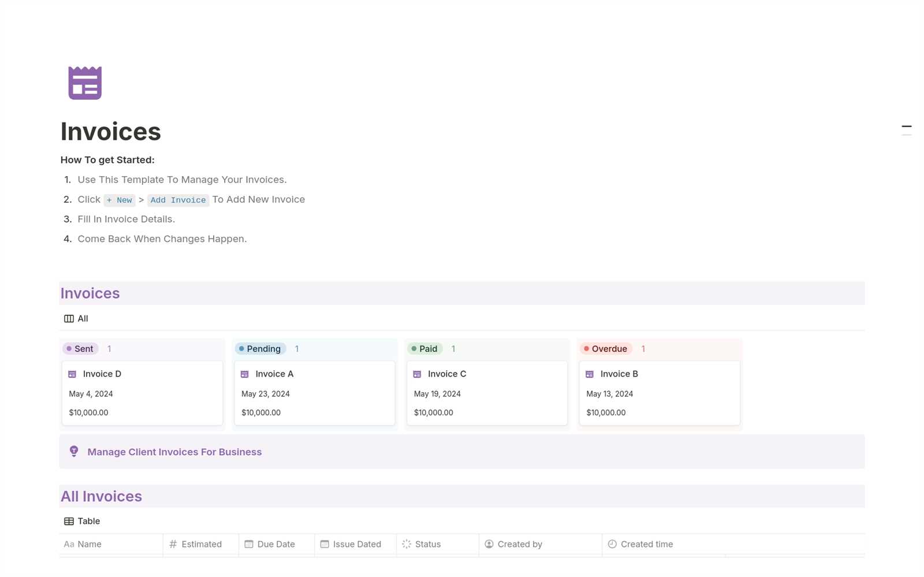Click the Estimated column header
Image resolution: width=924 pixels, height=577 pixels.
click(x=201, y=544)
